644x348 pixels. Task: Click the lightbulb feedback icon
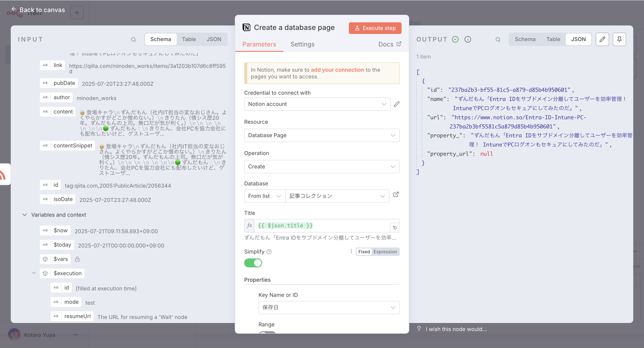coord(419,329)
